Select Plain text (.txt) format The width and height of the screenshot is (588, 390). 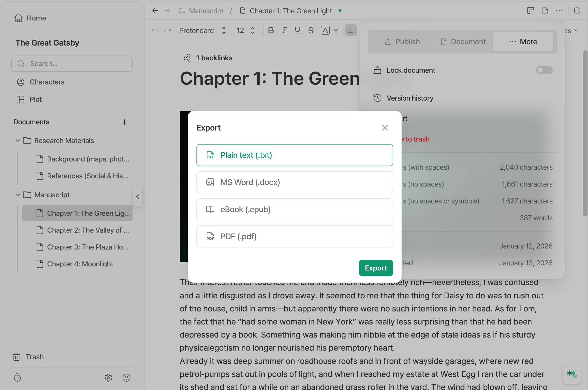(295, 155)
